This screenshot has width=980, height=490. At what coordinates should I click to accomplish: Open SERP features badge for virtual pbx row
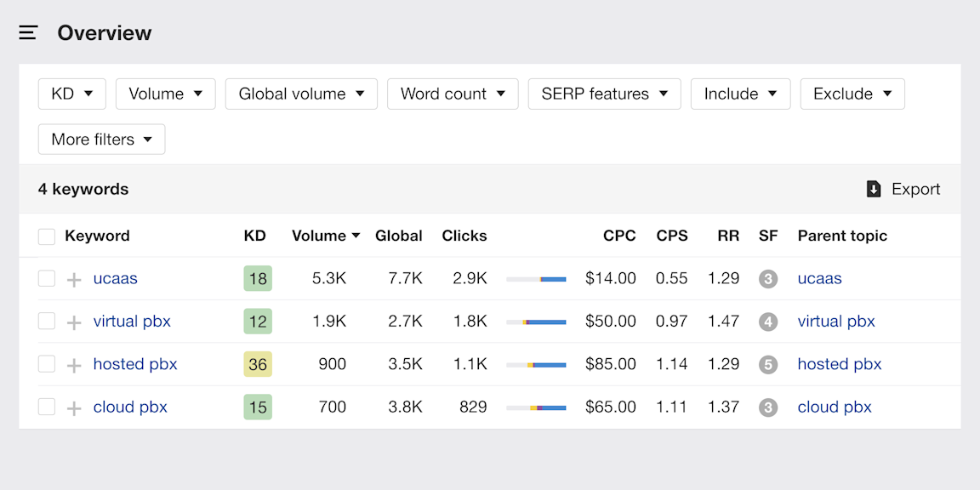point(768,322)
